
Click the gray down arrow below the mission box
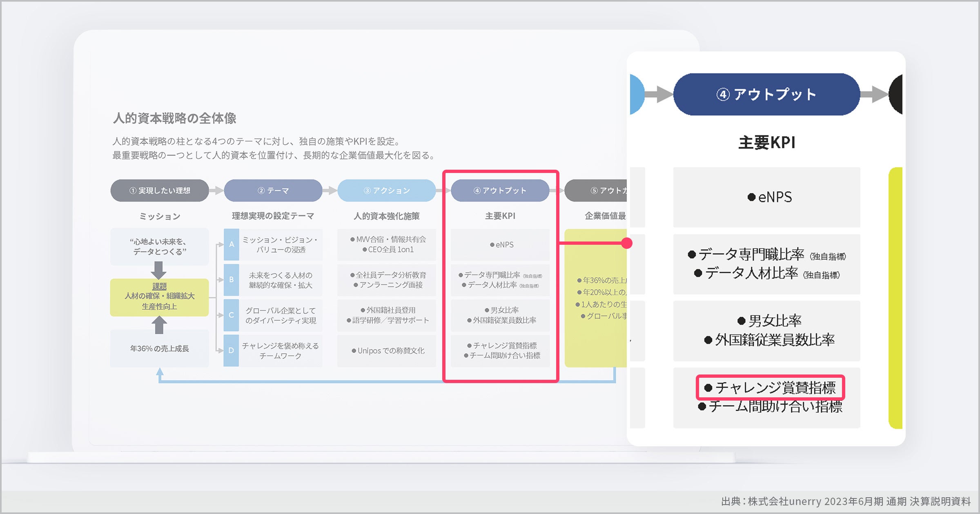[x=159, y=270]
